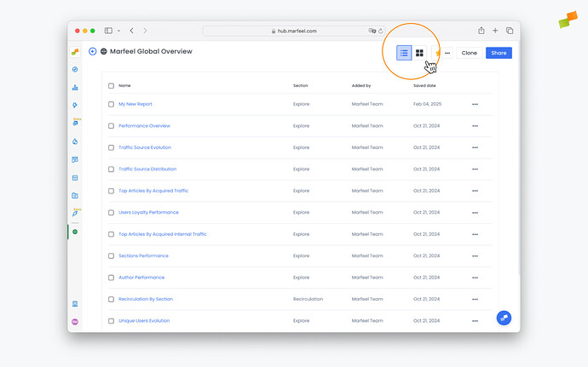Switch to list view layout
588x367 pixels.
pos(404,53)
